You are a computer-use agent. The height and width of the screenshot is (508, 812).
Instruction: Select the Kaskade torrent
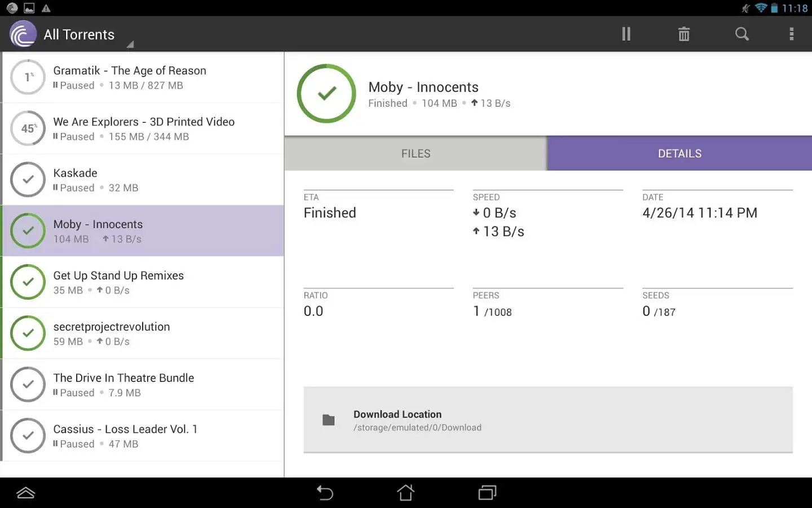pyautogui.click(x=143, y=179)
